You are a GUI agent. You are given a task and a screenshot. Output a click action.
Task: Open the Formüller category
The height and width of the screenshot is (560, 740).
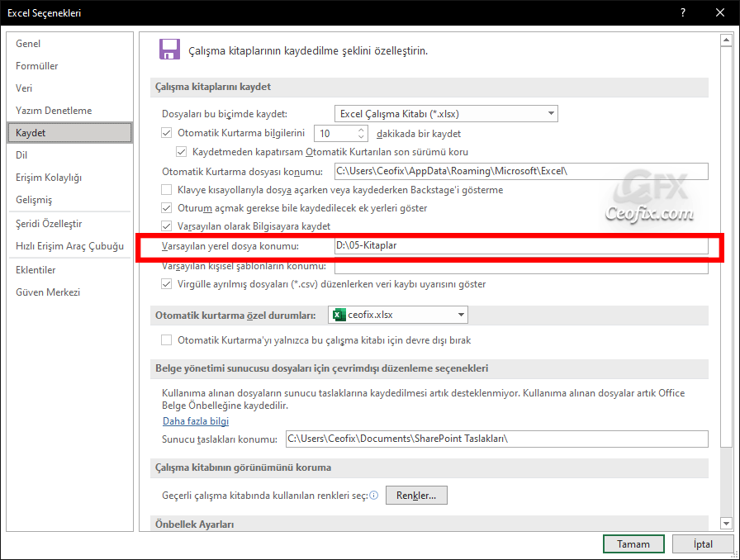tap(70, 65)
